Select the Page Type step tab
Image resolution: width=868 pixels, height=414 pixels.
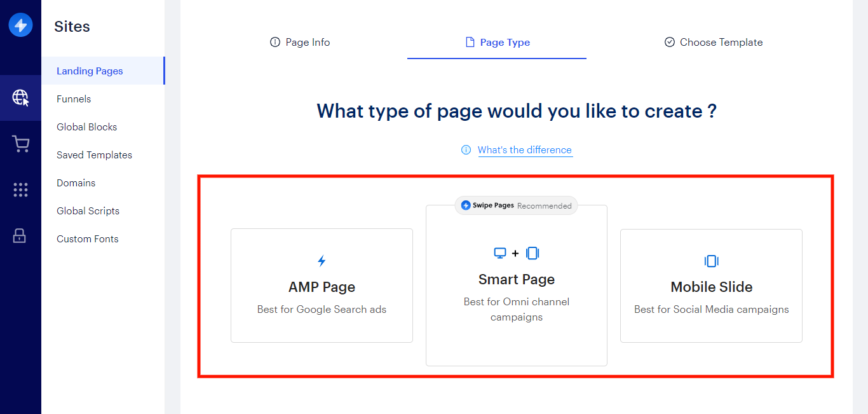point(497,43)
